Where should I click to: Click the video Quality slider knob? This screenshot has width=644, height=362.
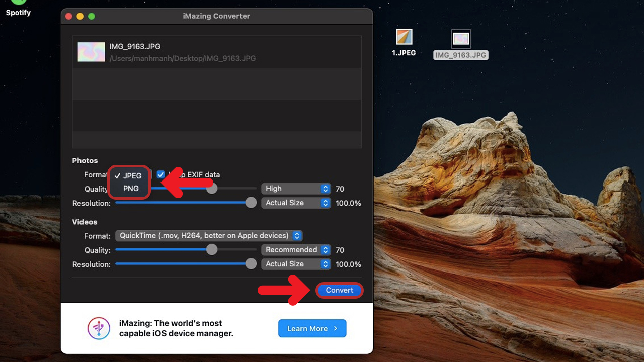click(x=212, y=250)
